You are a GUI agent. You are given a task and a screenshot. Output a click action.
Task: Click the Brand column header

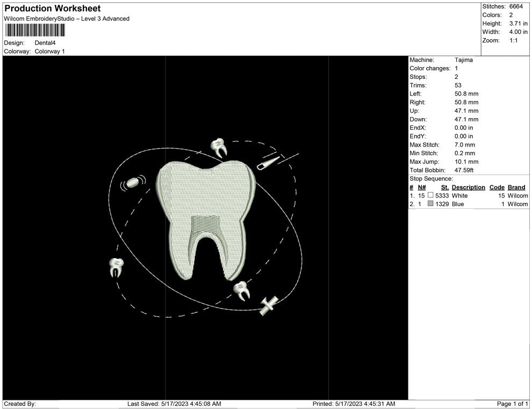pyautogui.click(x=516, y=187)
